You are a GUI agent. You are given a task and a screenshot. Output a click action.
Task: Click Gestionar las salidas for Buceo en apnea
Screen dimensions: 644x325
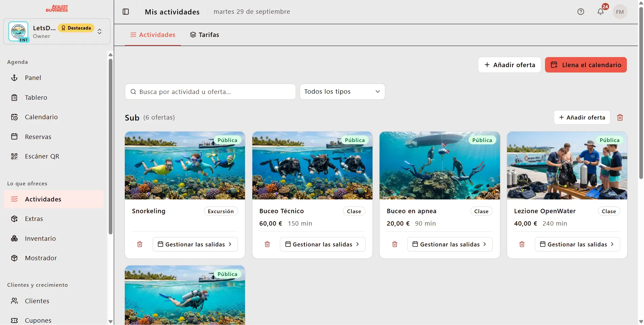(x=450, y=244)
